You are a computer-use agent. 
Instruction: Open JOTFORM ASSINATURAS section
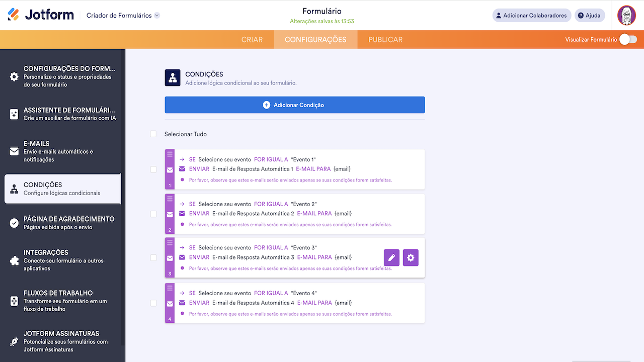click(62, 341)
